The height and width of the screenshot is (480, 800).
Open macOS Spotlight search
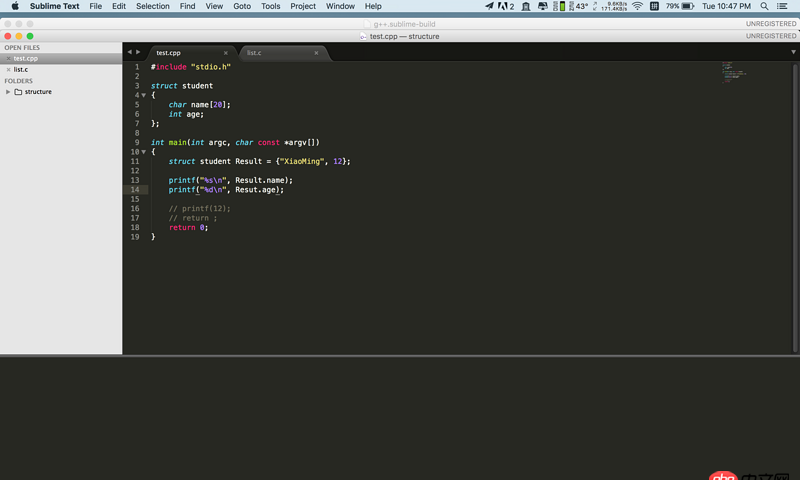coord(764,6)
